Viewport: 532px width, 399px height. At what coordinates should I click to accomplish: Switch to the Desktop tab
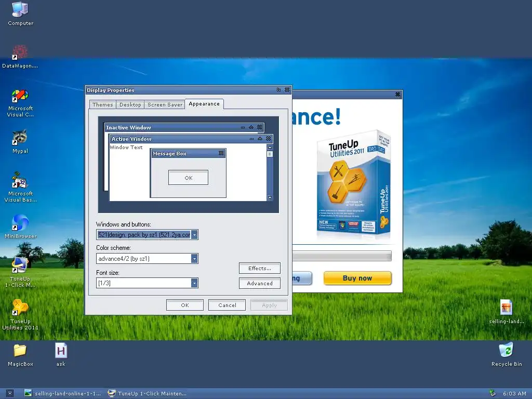130,104
